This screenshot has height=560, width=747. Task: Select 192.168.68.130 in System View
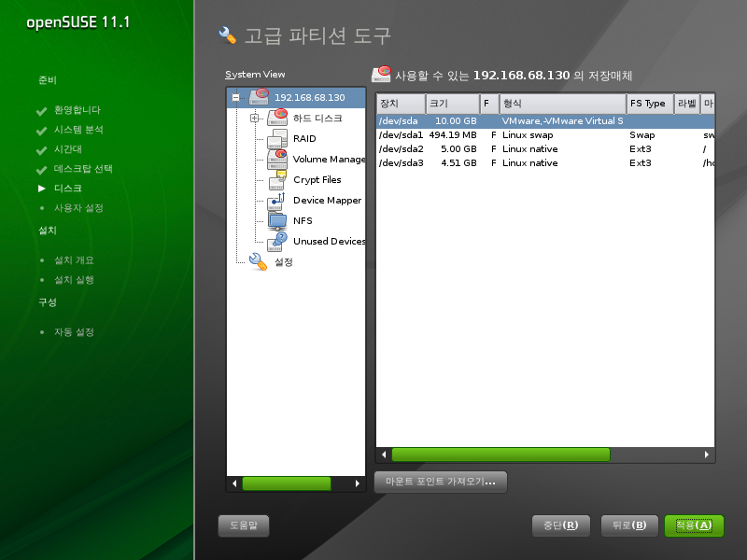coord(310,97)
